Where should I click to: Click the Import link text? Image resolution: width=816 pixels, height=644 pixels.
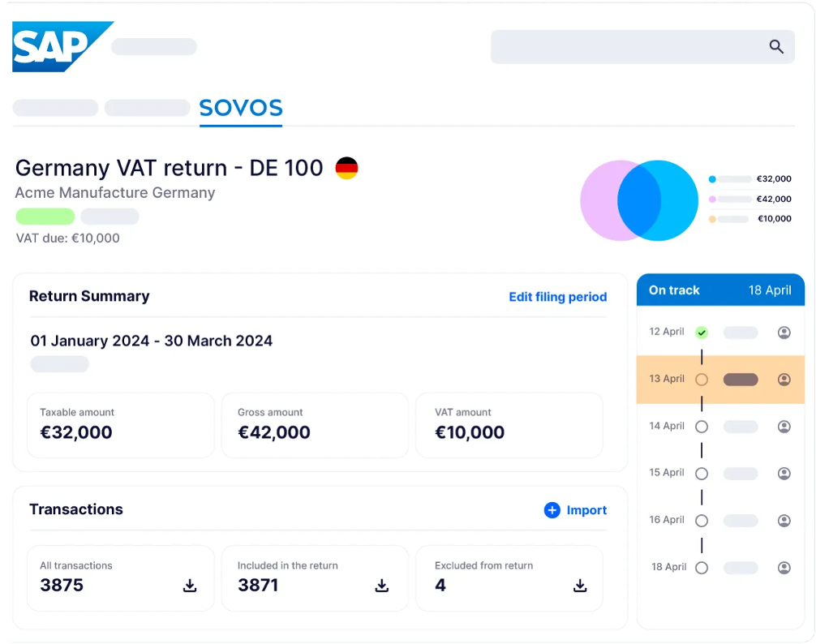586,510
